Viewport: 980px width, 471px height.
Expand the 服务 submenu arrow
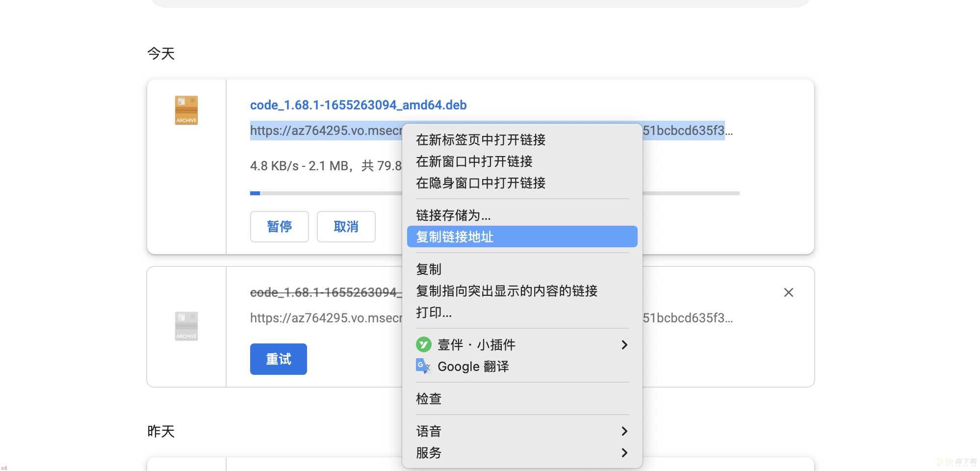coord(624,452)
